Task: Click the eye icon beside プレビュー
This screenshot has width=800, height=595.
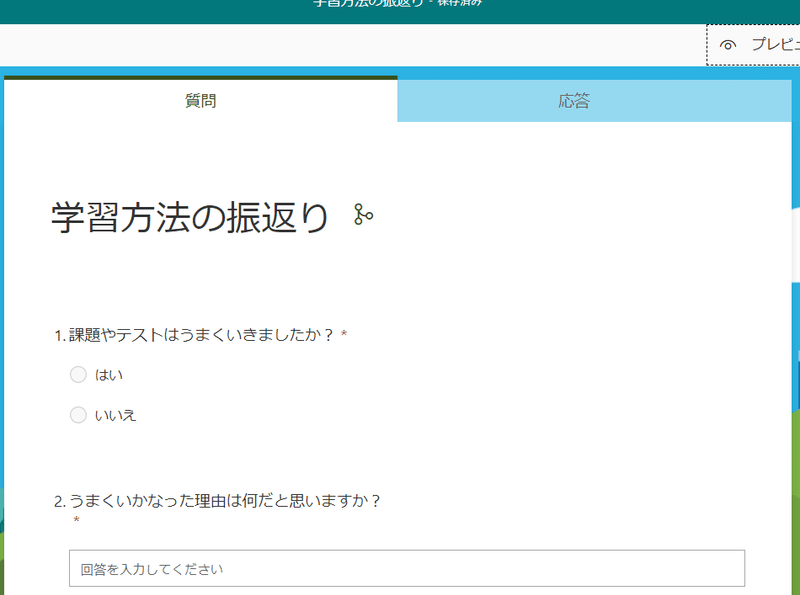Action: click(x=728, y=45)
